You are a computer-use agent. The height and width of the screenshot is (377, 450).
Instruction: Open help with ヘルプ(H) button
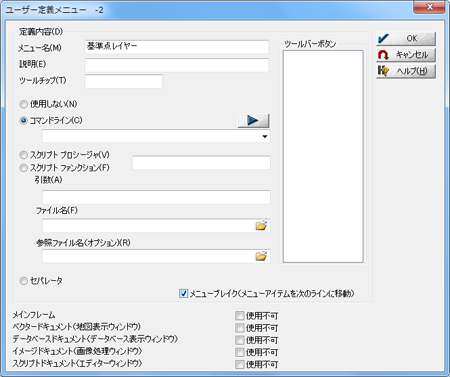coord(406,71)
